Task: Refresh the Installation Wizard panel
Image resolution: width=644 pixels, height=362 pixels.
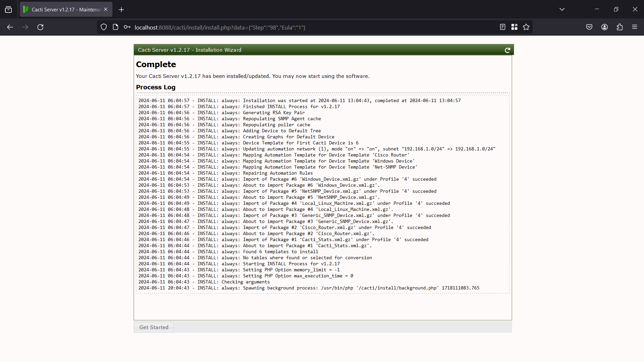Action: pos(507,50)
